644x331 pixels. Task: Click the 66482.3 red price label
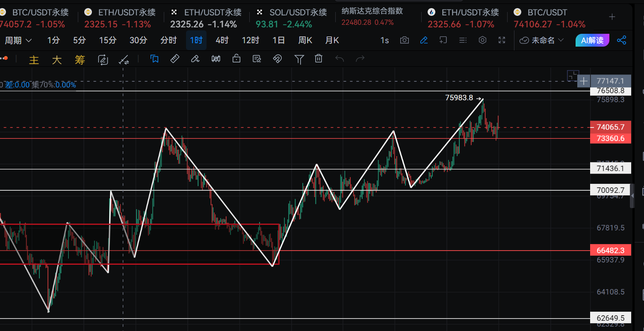pos(610,250)
